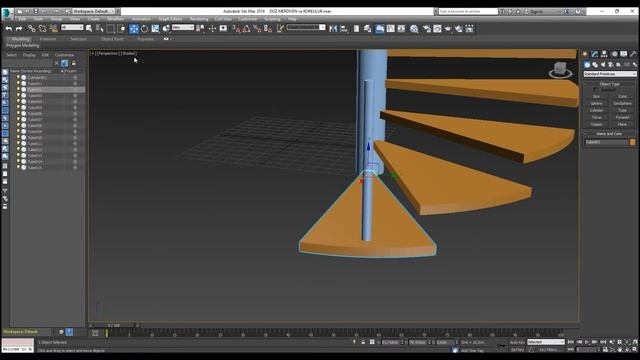Click the Render Production teapot icon

(x=448, y=29)
